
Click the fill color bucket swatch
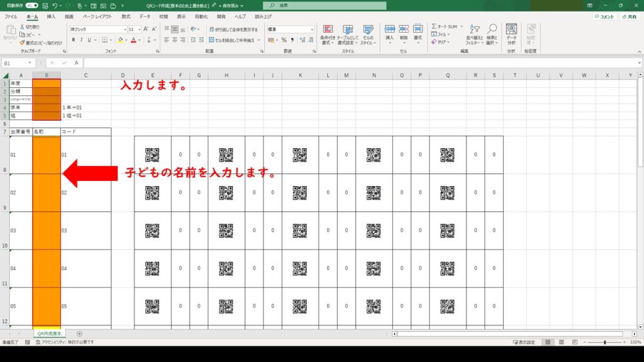(119, 40)
